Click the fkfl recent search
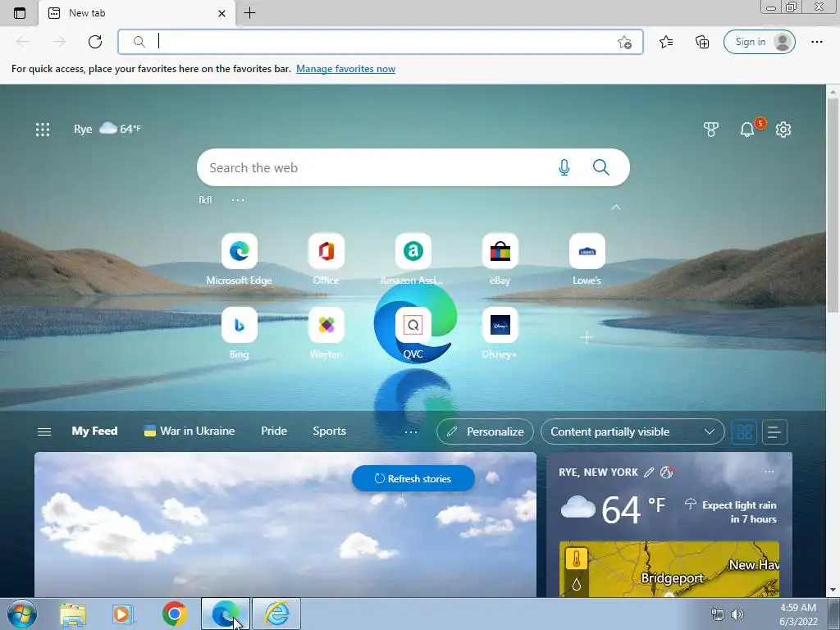Image resolution: width=840 pixels, height=630 pixels. [x=205, y=200]
